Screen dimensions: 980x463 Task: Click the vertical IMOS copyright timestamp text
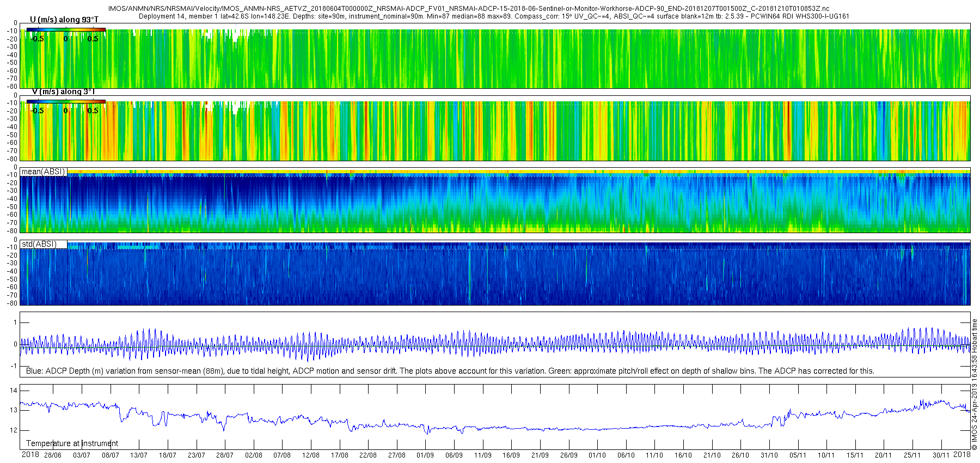click(975, 384)
